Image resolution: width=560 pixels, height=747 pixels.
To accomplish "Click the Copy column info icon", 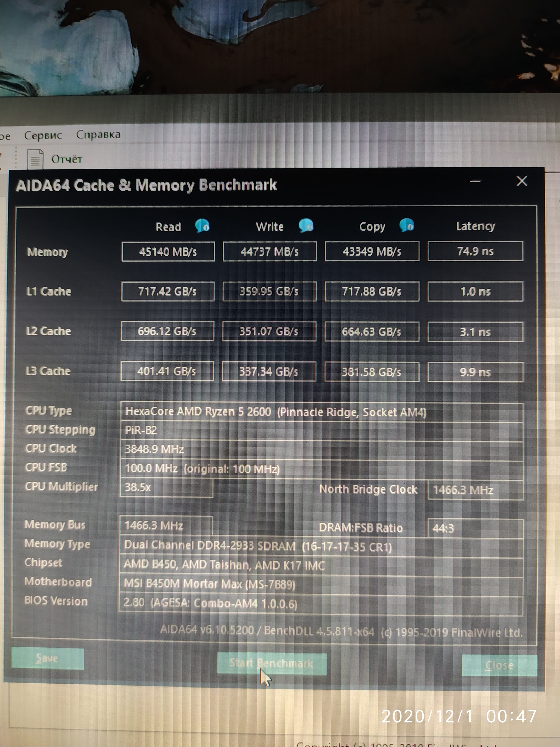I will [407, 225].
